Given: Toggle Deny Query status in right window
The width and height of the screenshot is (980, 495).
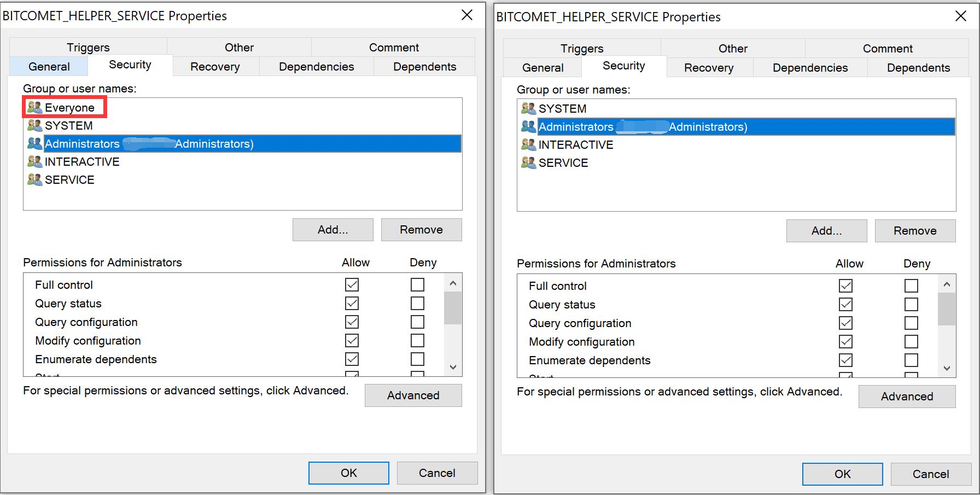Looking at the screenshot, I should 911,305.
